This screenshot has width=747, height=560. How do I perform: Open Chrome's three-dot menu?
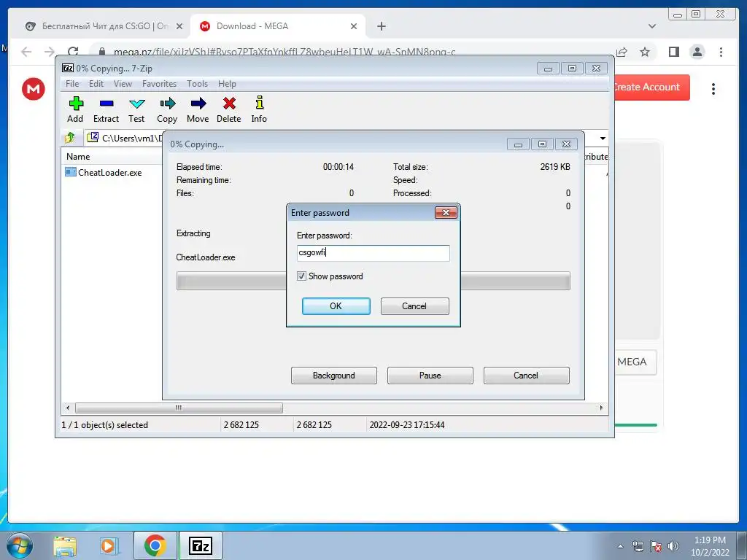(x=721, y=52)
